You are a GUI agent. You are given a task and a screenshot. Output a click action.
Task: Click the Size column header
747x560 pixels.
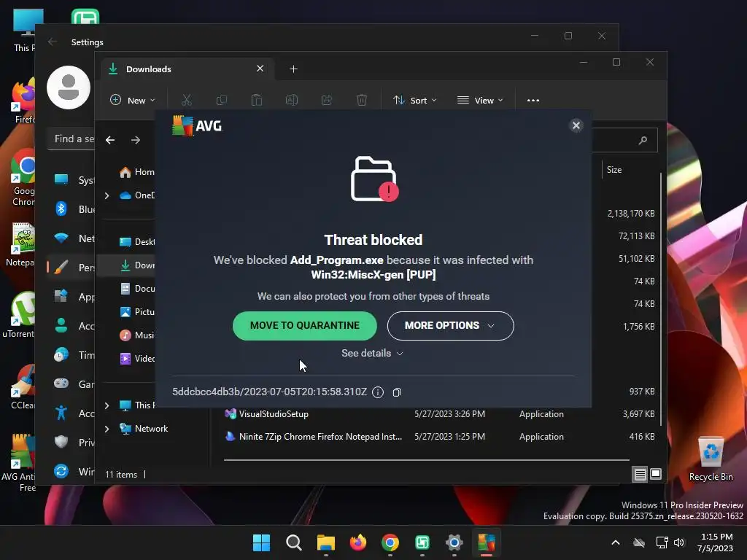[614, 170]
